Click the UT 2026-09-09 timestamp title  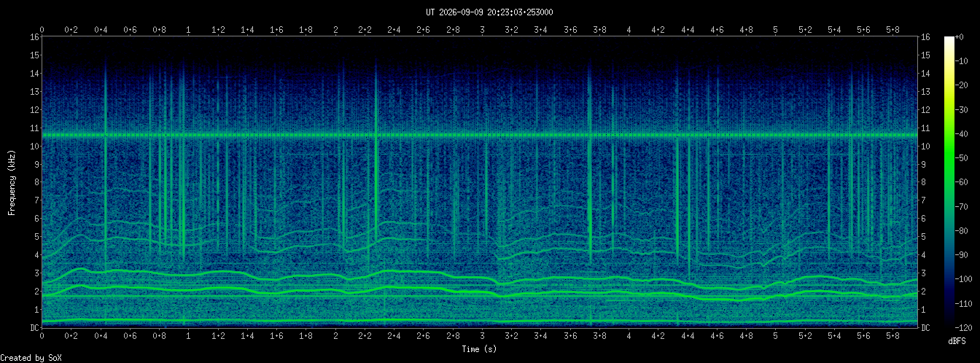[x=489, y=12]
